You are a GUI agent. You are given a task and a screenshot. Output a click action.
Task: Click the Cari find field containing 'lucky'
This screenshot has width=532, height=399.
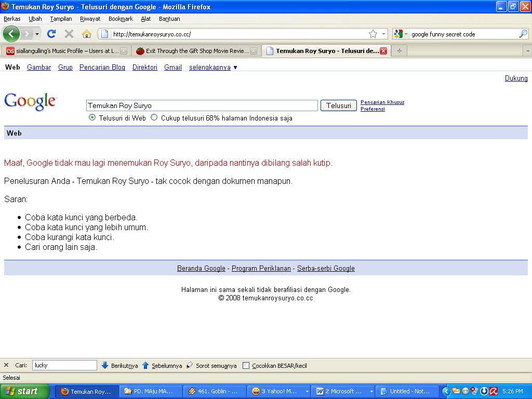pyautogui.click(x=64, y=365)
